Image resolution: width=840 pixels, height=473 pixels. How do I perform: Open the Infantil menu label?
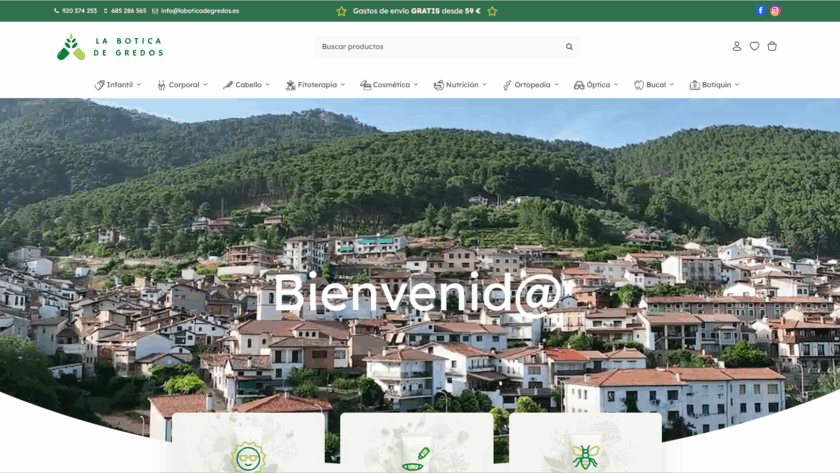click(x=119, y=85)
